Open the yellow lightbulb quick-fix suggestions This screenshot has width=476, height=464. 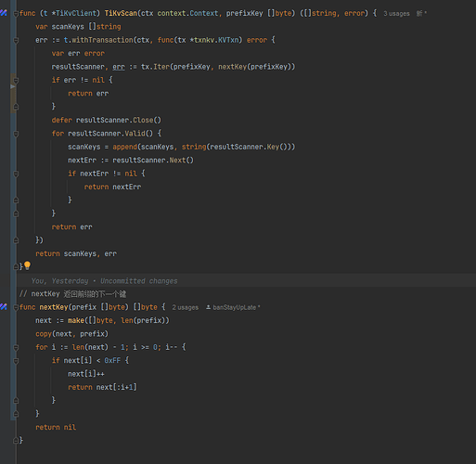tap(27, 265)
